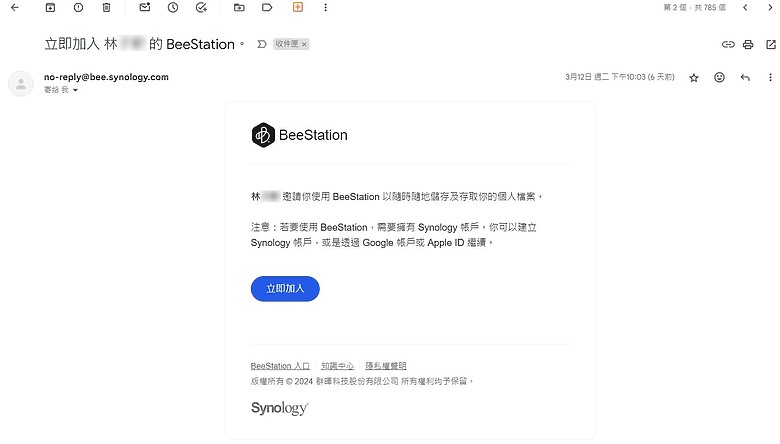Open the Move to folder icon
The image size is (780, 444).
point(239,7)
